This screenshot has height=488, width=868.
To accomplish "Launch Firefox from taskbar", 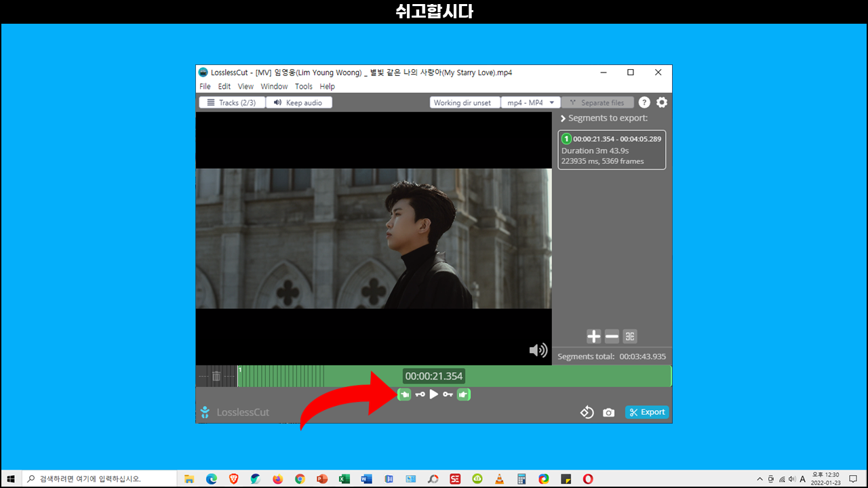I will (277, 479).
